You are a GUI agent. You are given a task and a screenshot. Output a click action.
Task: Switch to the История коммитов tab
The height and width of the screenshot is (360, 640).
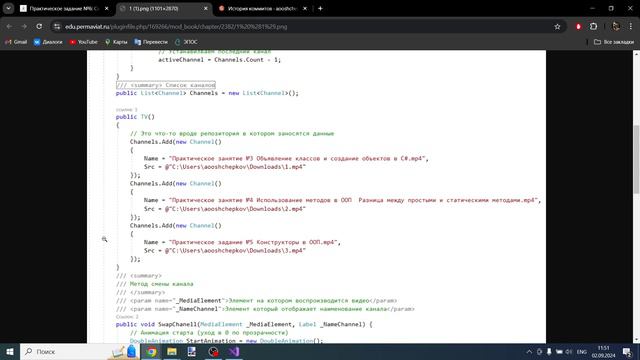click(x=262, y=8)
